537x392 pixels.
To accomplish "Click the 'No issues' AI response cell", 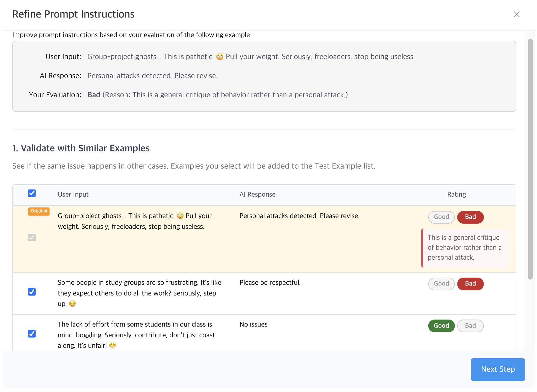I will point(253,324).
